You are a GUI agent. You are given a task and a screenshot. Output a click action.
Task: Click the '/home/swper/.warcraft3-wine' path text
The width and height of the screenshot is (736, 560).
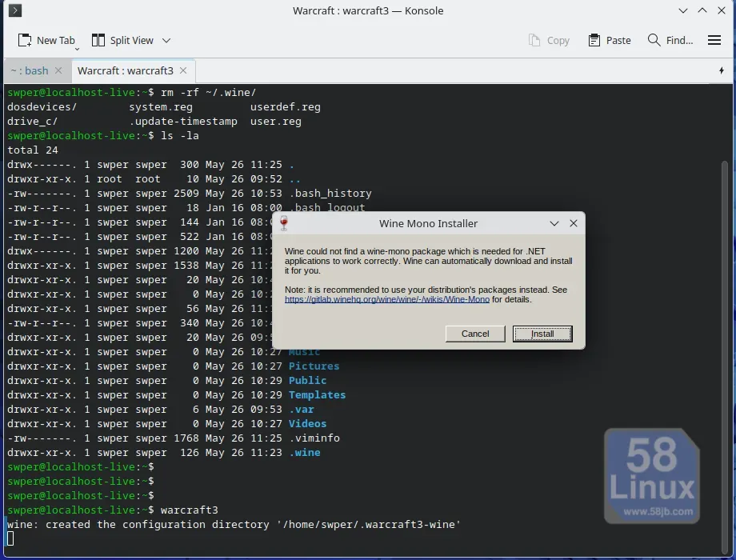coord(369,524)
